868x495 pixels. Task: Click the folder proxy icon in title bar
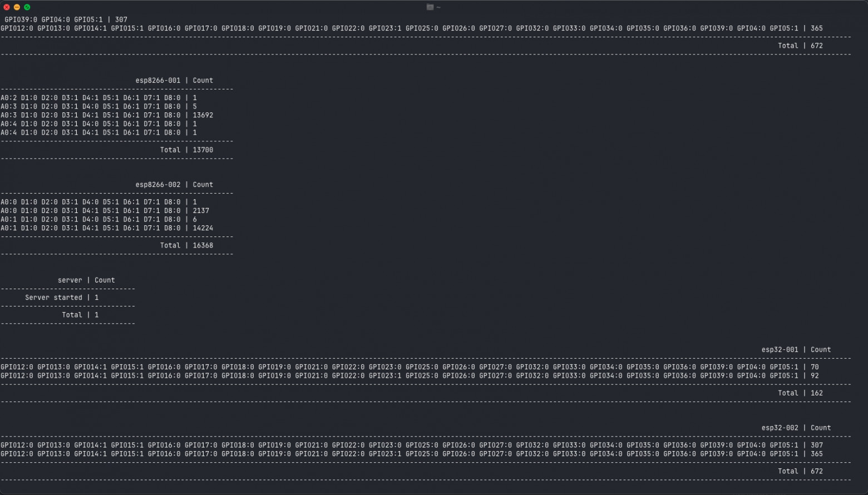point(430,7)
